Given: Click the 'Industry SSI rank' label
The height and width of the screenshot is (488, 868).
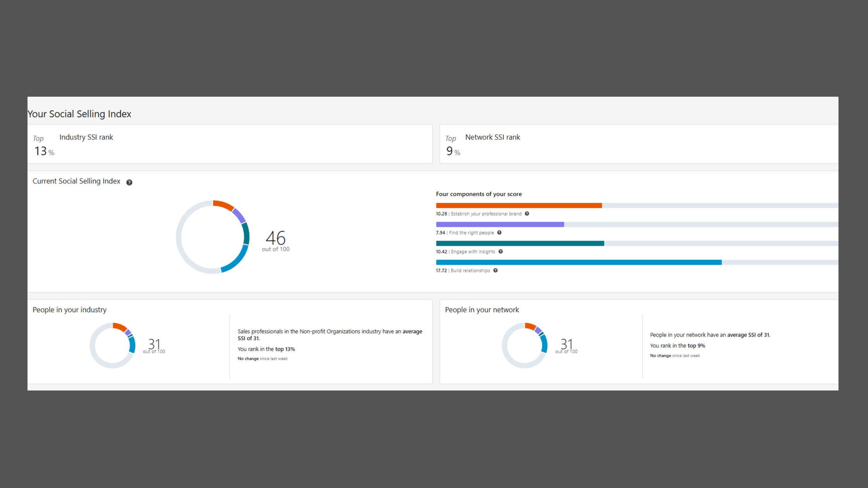Looking at the screenshot, I should click(x=86, y=137).
